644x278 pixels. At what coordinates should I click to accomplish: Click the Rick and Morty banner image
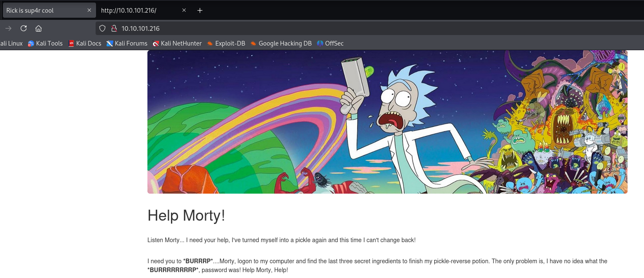click(387, 122)
